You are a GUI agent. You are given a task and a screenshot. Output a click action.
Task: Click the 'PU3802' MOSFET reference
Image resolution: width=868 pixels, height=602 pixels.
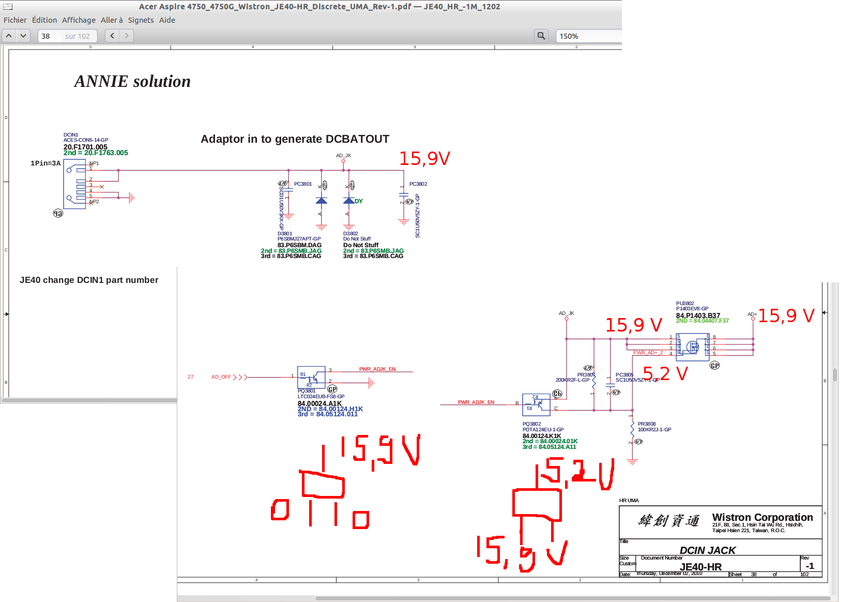pyautogui.click(x=685, y=304)
